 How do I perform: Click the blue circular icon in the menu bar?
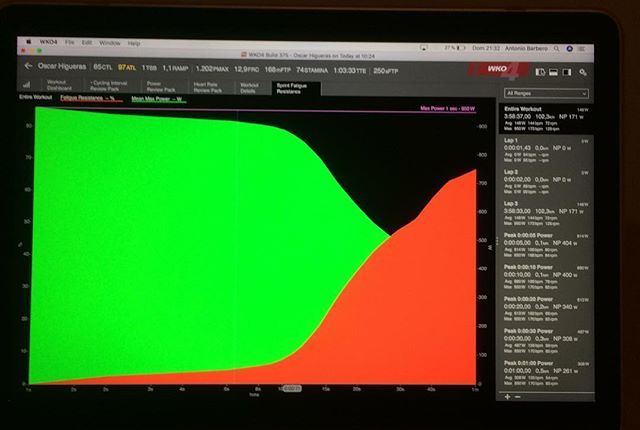pyautogui.click(x=569, y=49)
